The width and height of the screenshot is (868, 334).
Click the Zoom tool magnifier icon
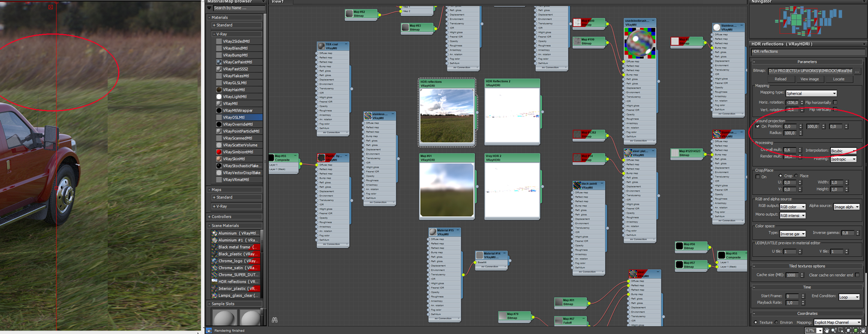(x=834, y=331)
